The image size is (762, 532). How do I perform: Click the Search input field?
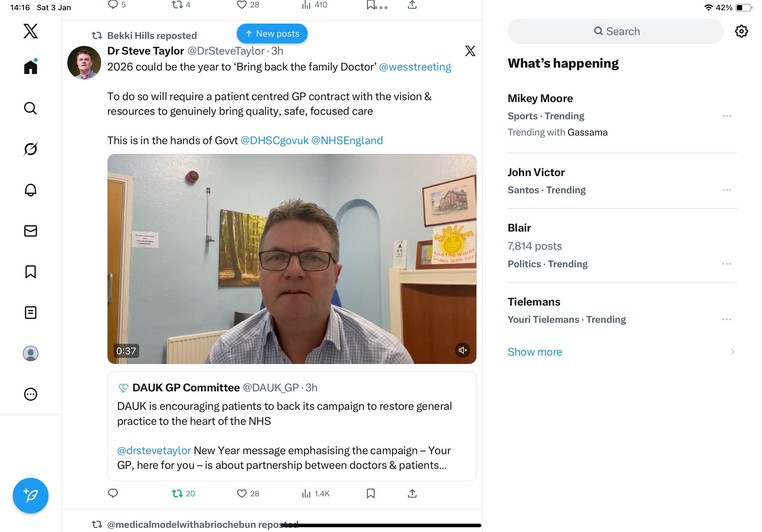click(615, 32)
